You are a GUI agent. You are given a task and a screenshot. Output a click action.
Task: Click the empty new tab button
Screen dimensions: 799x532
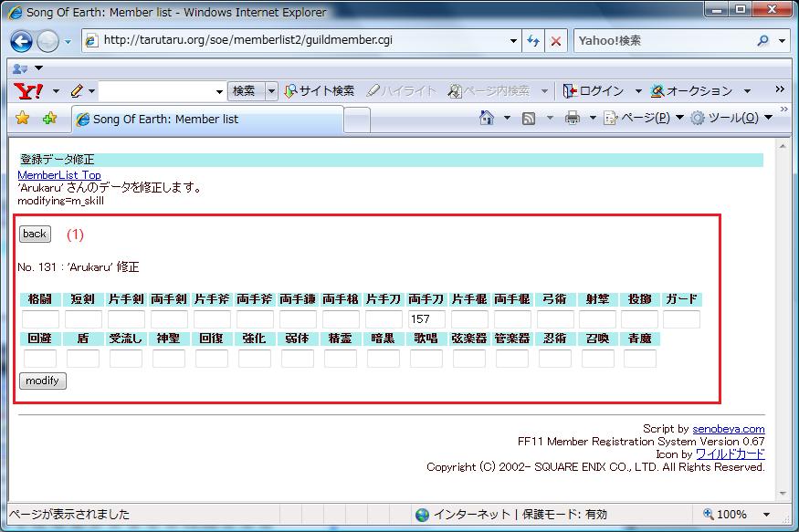coord(356,120)
